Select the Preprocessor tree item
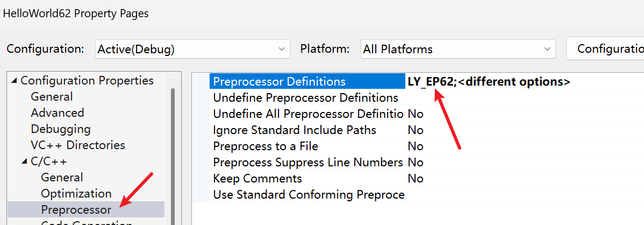Viewport: 644px width, 225px height. (76, 209)
